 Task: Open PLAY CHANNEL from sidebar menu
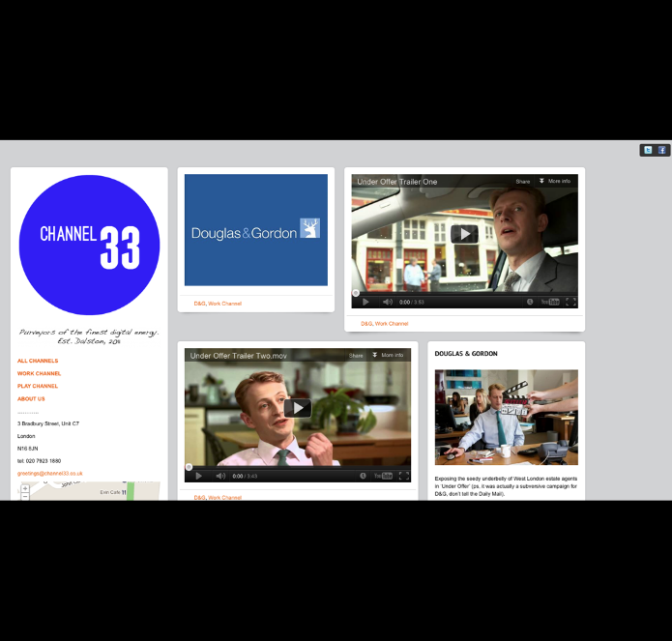[38, 386]
